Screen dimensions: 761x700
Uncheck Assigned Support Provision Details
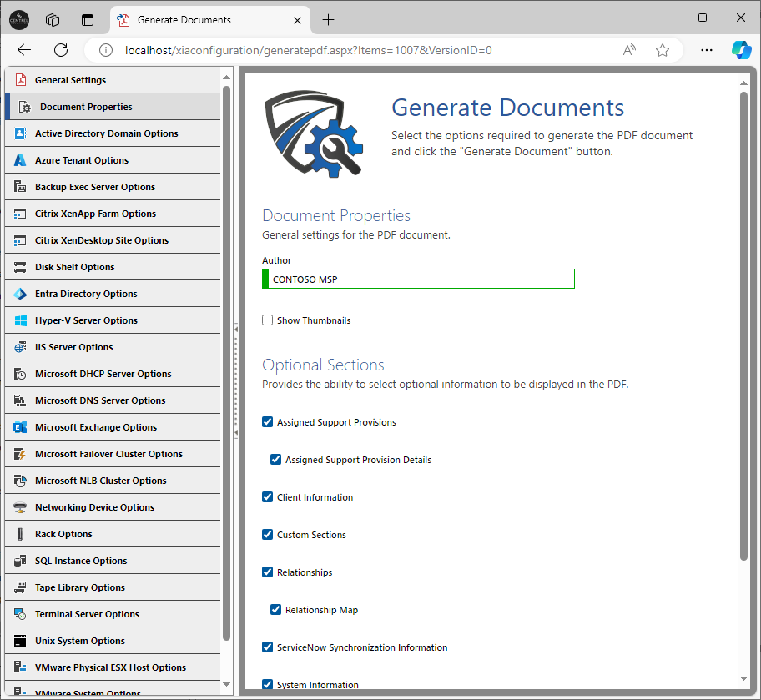tap(275, 459)
